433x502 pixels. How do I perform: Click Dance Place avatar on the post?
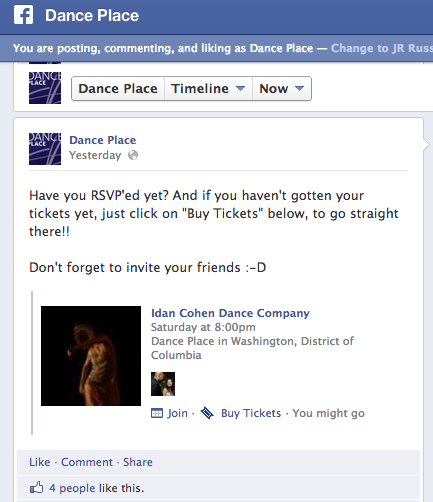pyautogui.click(x=45, y=149)
